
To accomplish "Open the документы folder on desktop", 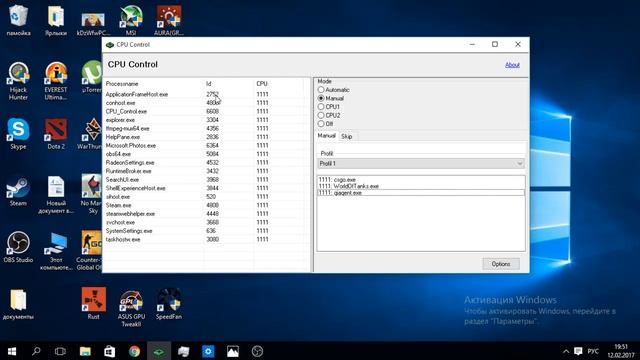I will point(18,304).
